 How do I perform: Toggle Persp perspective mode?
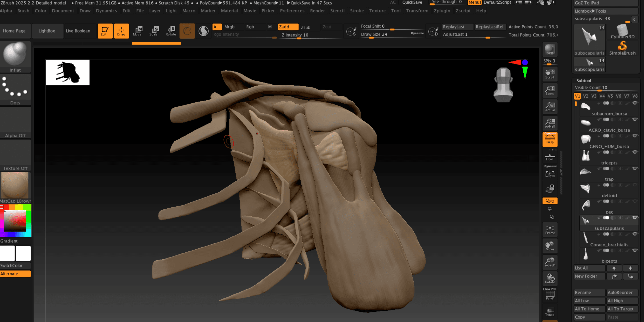(550, 139)
